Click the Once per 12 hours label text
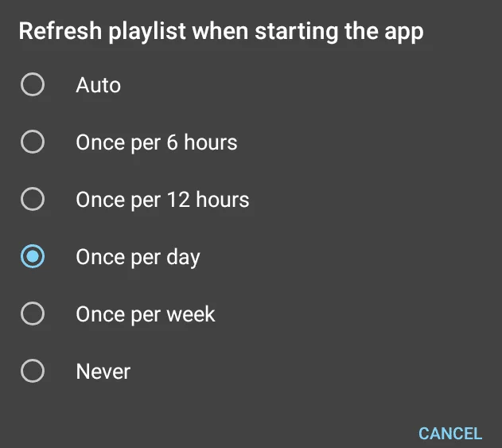The height and width of the screenshot is (448, 502). (x=162, y=200)
